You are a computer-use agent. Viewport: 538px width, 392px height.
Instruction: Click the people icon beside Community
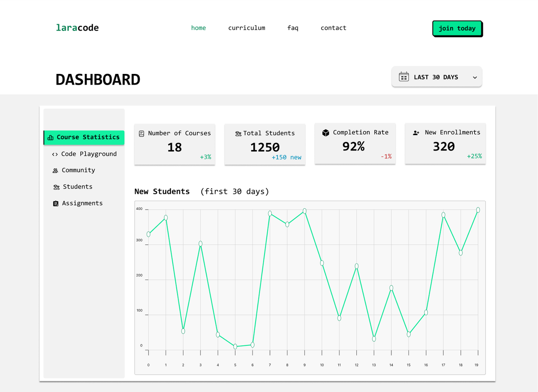55,171
